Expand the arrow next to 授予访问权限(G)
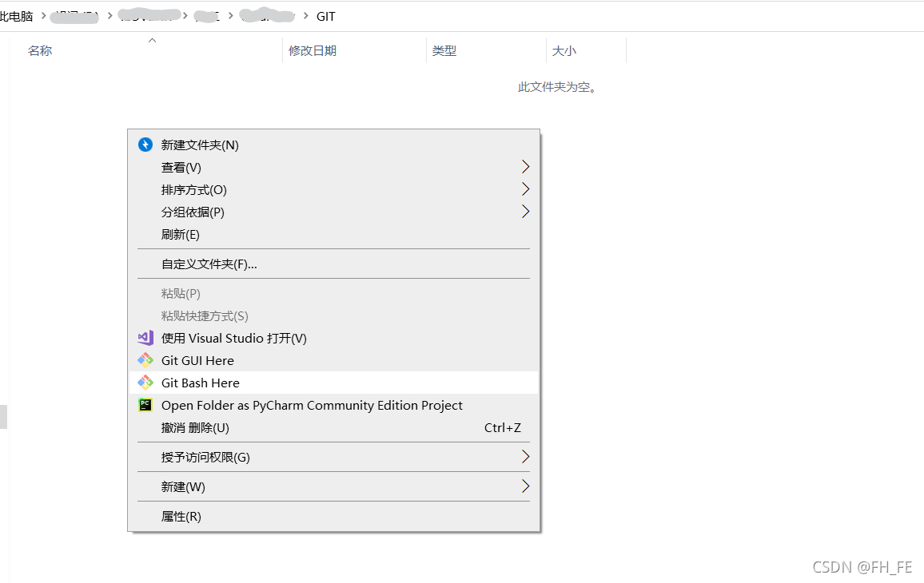The image size is (924, 583). 526,457
